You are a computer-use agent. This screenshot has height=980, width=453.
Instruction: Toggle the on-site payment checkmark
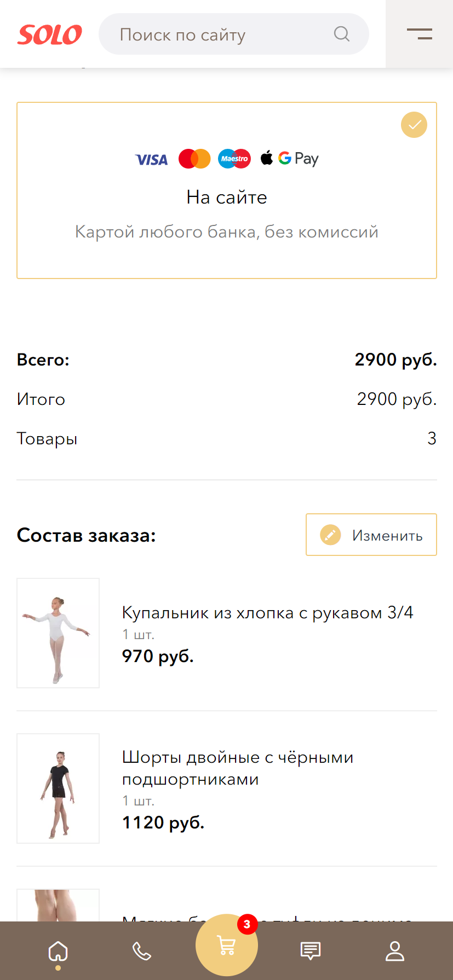point(414,125)
